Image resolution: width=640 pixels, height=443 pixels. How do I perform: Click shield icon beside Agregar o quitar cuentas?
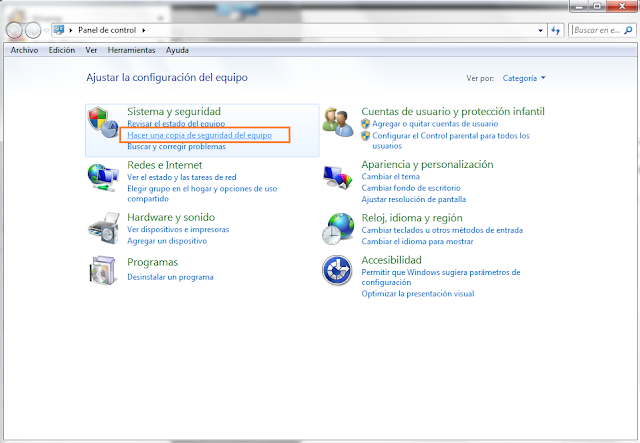(x=365, y=124)
